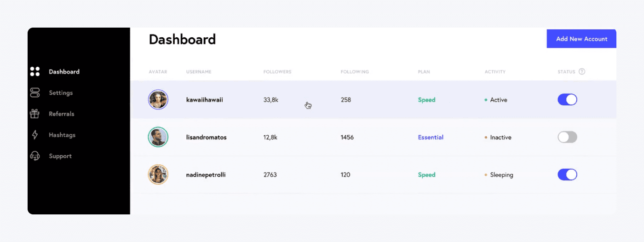The height and width of the screenshot is (242, 644).
Task: Enable the lisandromatos status toggle
Action: pos(567,137)
